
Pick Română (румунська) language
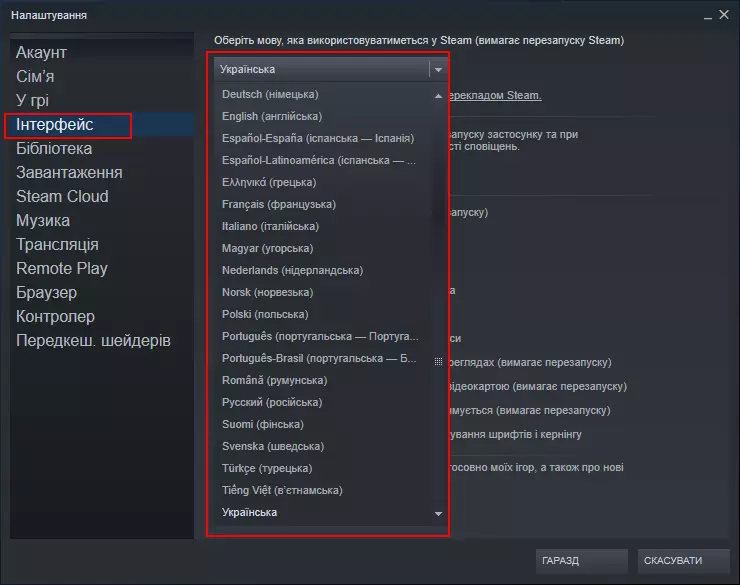coord(275,381)
